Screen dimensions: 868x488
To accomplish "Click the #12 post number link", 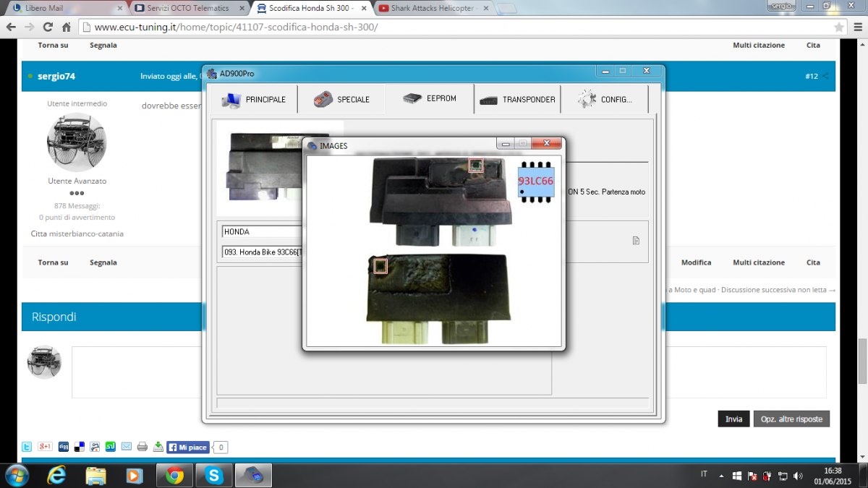I will (x=812, y=76).
